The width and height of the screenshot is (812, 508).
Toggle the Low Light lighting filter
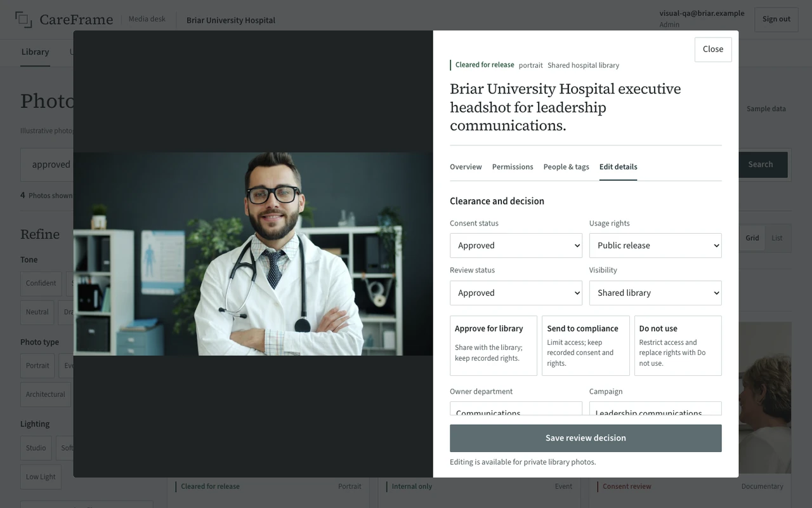click(x=41, y=477)
